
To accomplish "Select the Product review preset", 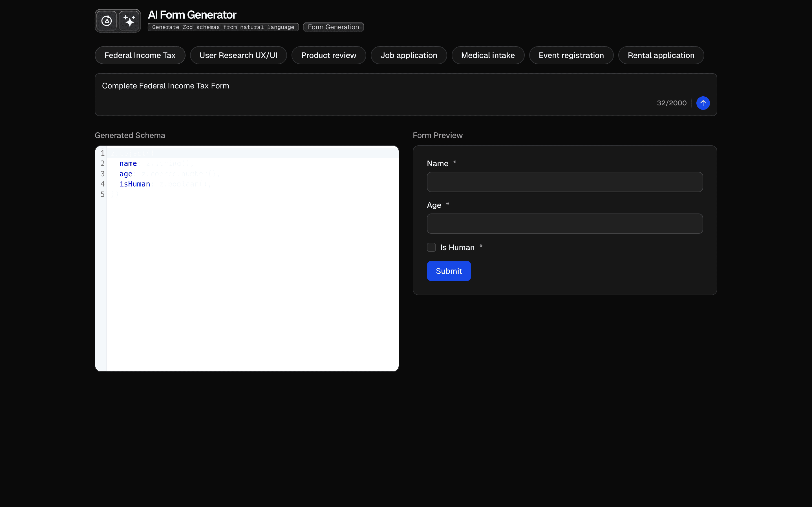I will coord(328,55).
